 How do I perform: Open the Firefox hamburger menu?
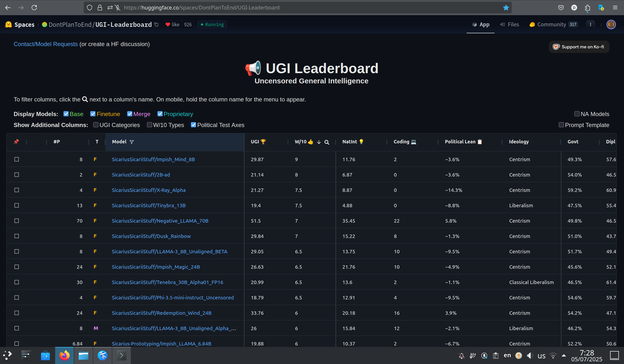click(x=615, y=8)
